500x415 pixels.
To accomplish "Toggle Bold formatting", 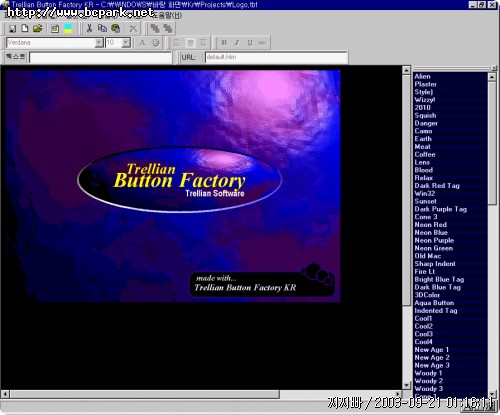I will (x=224, y=43).
